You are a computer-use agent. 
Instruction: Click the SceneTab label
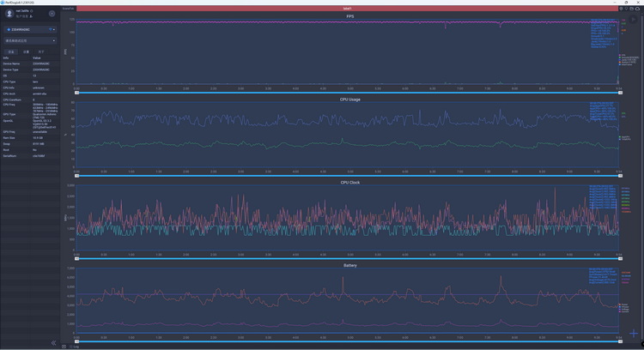[68, 9]
